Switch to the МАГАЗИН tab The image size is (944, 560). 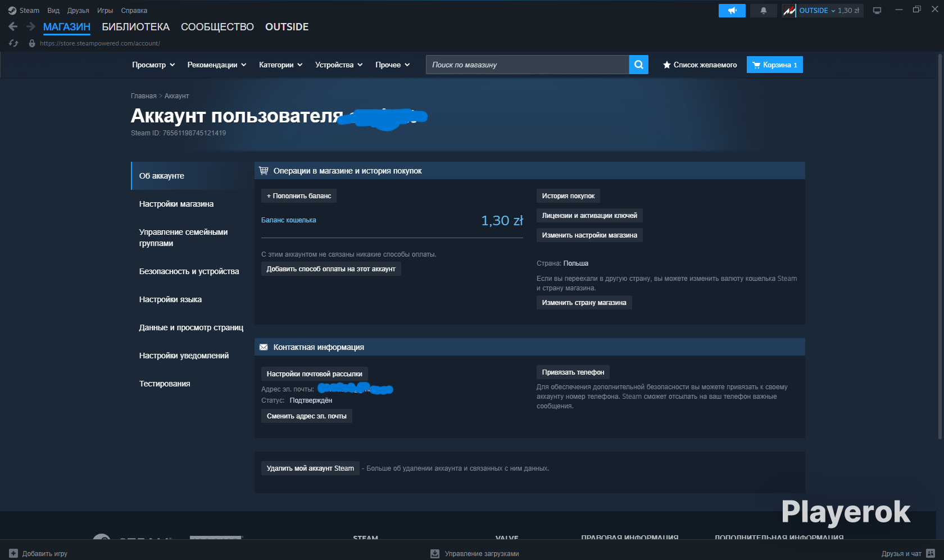tap(67, 27)
